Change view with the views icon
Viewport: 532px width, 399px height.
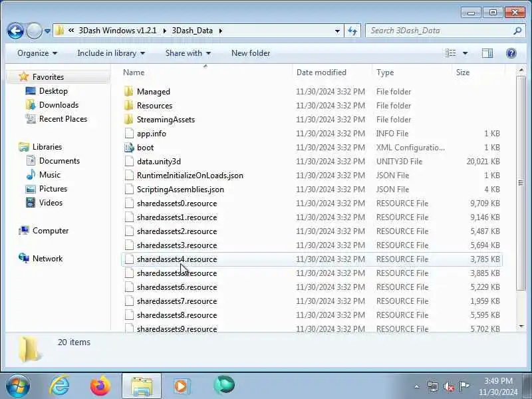tap(451, 53)
